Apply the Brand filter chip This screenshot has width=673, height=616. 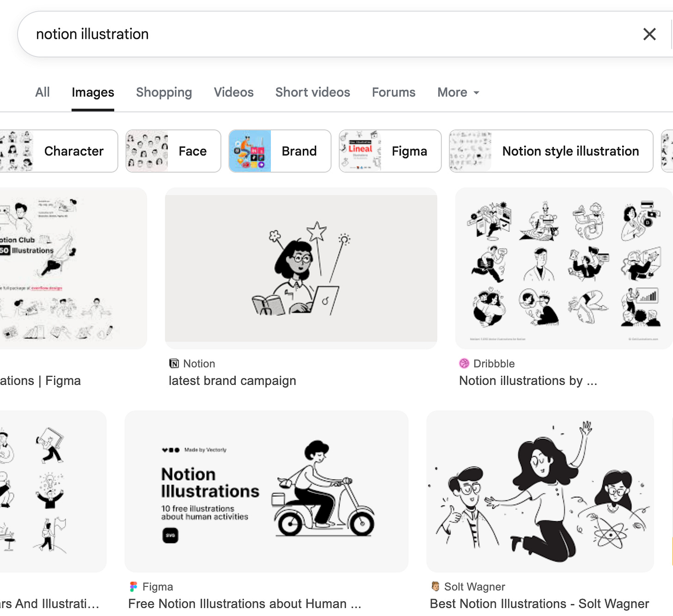tap(280, 151)
